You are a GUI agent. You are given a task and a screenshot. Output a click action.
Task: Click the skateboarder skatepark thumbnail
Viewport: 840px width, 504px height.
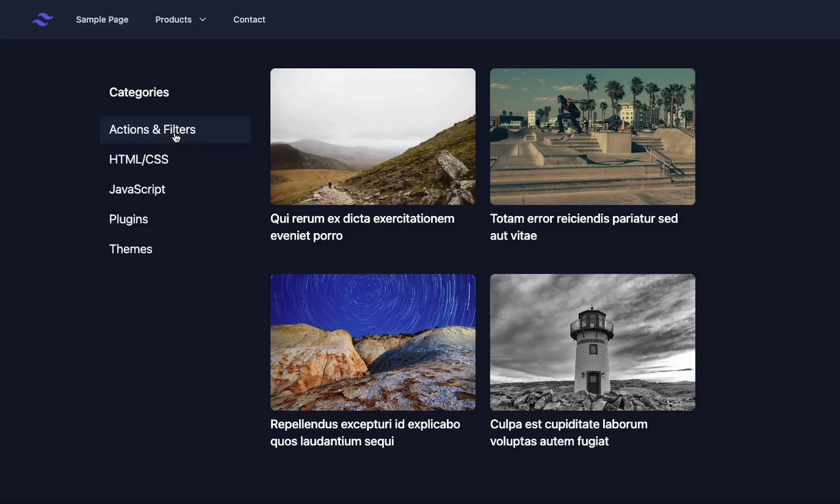point(593,136)
